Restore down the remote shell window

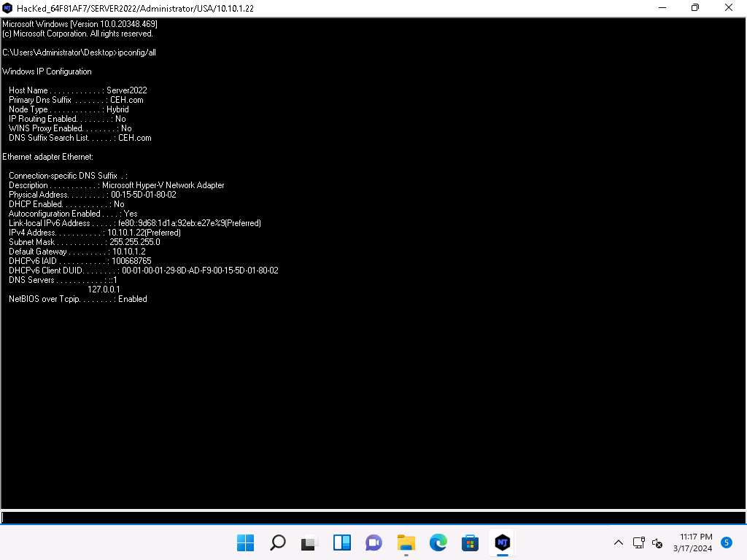pos(694,8)
